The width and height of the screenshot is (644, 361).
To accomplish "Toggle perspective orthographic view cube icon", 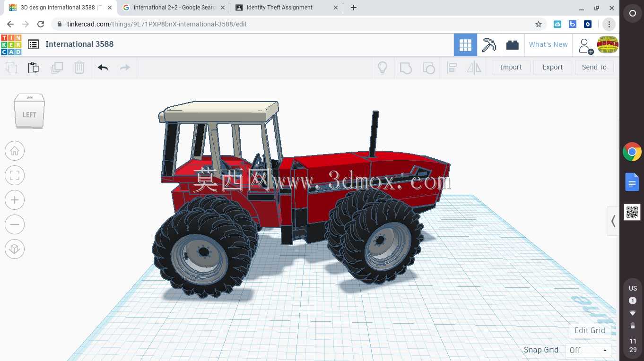I will point(15,249).
